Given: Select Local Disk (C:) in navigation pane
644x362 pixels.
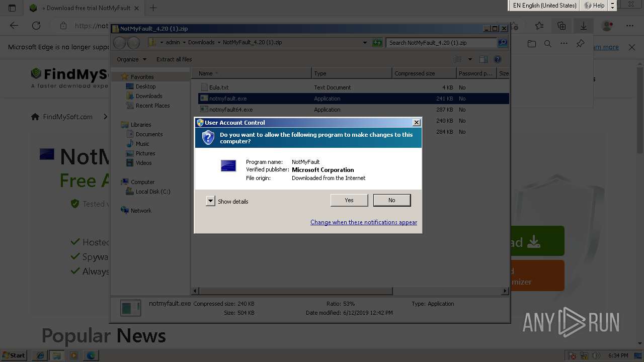Looking at the screenshot, I should click(x=153, y=192).
